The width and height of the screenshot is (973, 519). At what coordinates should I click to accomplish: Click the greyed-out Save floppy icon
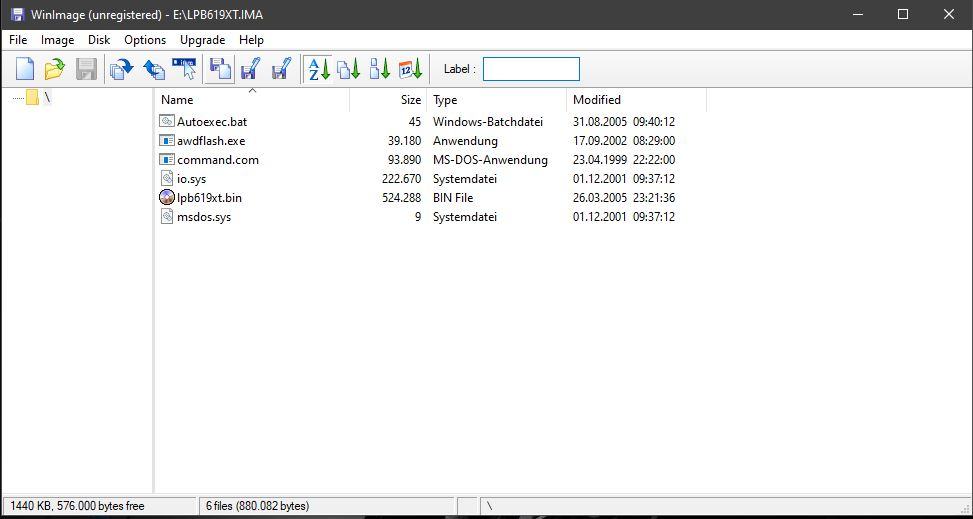[x=86, y=69]
